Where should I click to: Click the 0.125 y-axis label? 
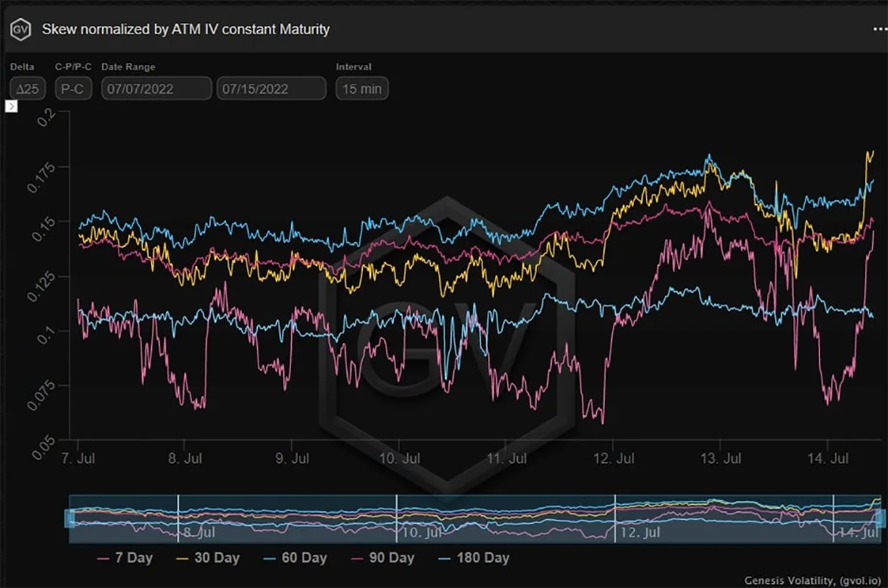42,286
